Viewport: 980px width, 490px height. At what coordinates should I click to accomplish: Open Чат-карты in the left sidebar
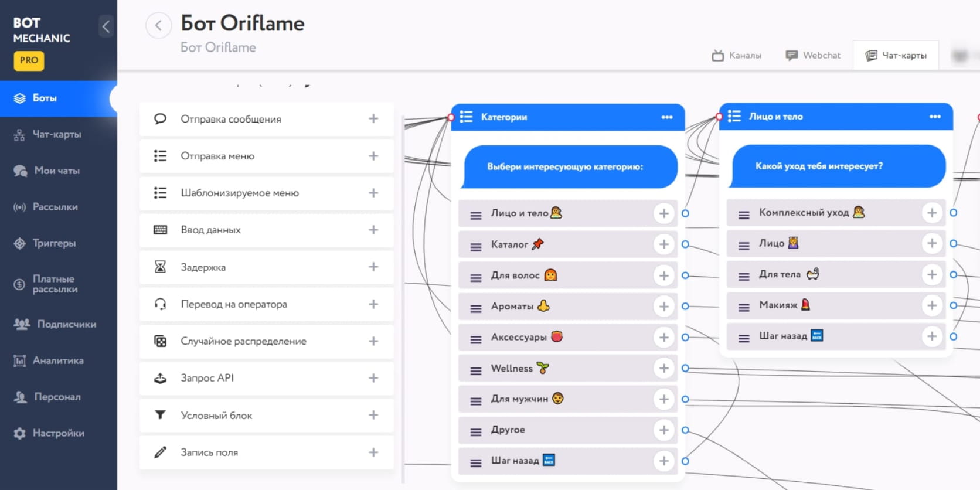pyautogui.click(x=56, y=134)
